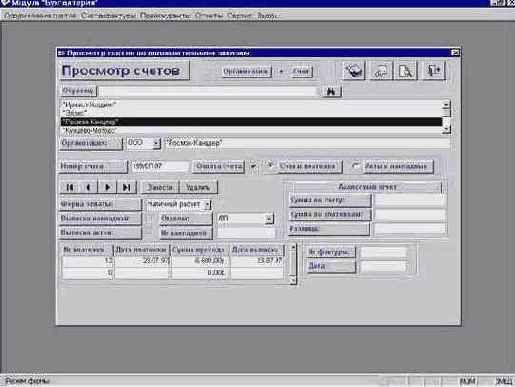Toggle the checkbox next to Оплата счета
515x387 pixels.
(253, 166)
